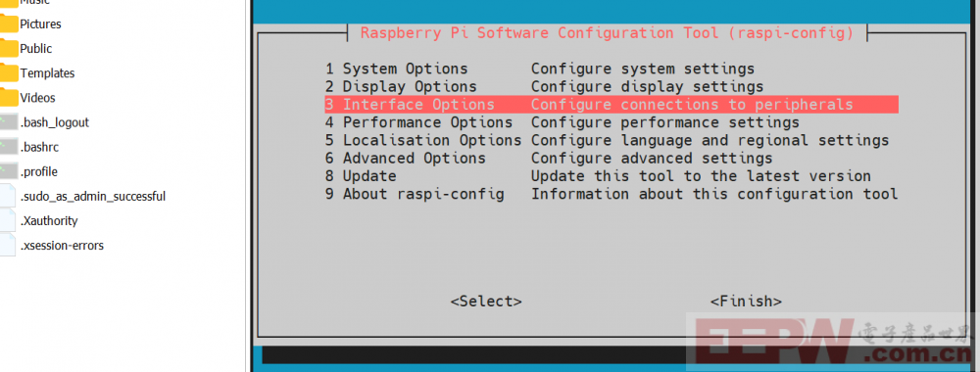The width and height of the screenshot is (980, 372).
Task: Click the .bashrc file icon
Action: tap(8, 147)
